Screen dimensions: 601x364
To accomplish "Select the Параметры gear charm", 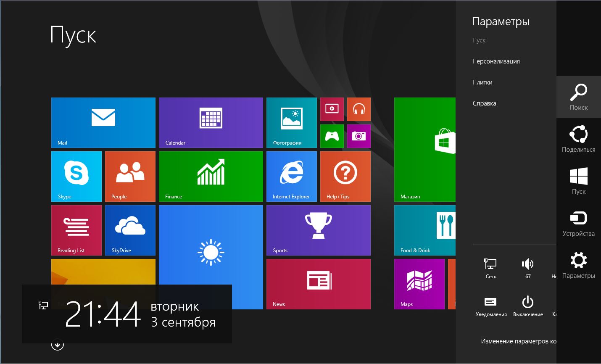I will [x=579, y=265].
